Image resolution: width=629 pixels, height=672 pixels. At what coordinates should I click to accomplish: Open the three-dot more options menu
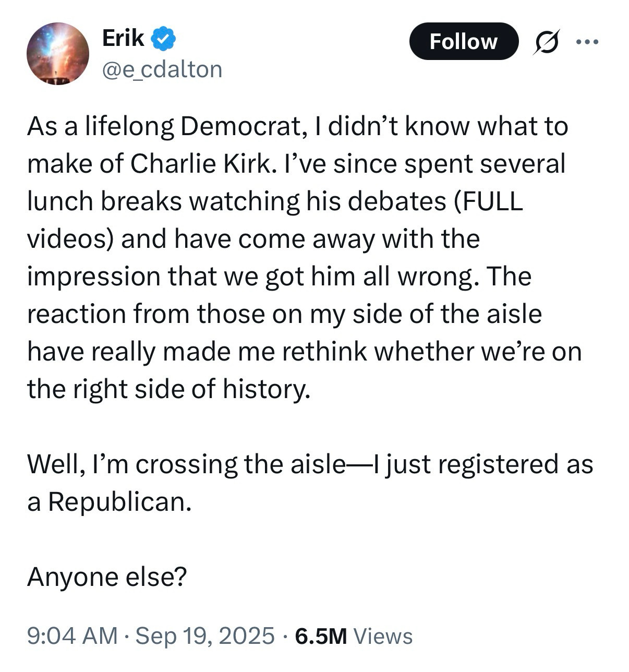click(x=587, y=42)
